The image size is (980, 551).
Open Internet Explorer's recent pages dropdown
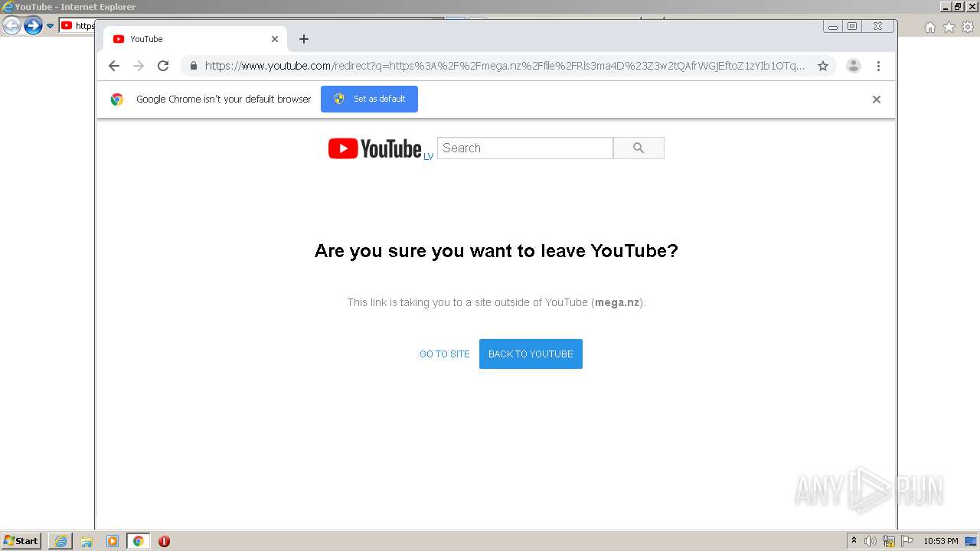tap(50, 26)
